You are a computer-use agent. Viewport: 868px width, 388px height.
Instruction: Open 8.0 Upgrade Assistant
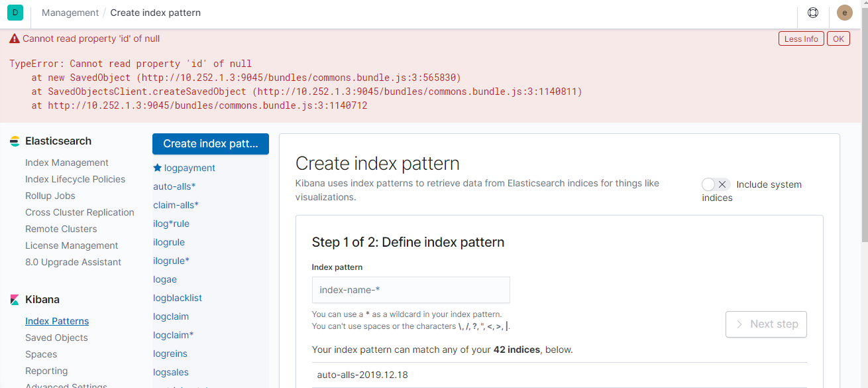[73, 262]
